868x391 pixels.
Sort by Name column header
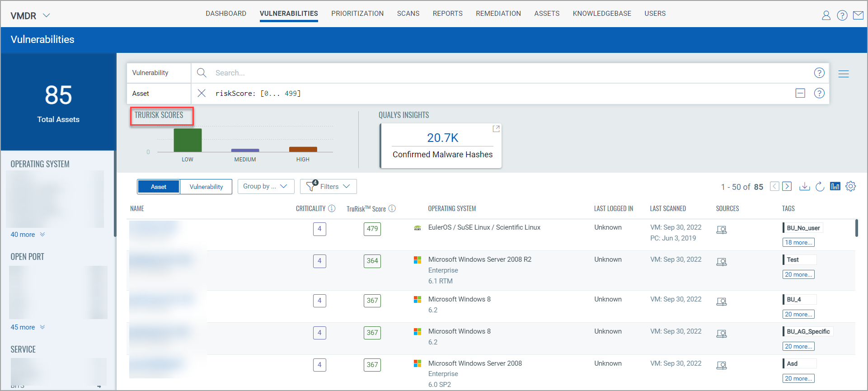pos(137,208)
